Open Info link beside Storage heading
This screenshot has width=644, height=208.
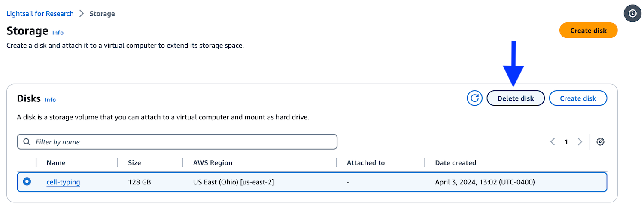[x=58, y=33]
